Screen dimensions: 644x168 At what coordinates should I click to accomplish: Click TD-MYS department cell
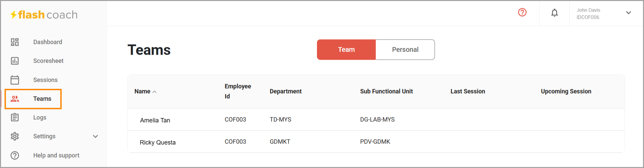pos(280,119)
